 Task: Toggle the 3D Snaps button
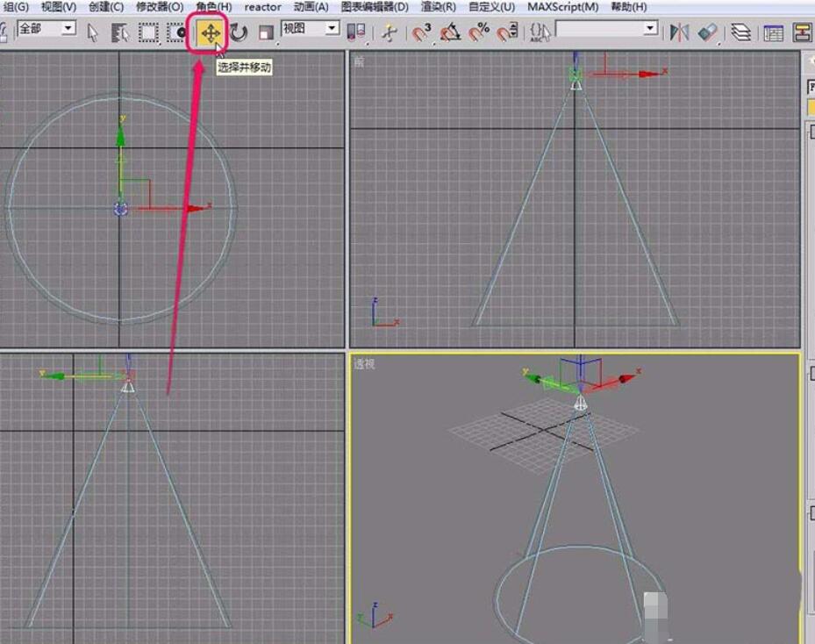click(x=422, y=33)
